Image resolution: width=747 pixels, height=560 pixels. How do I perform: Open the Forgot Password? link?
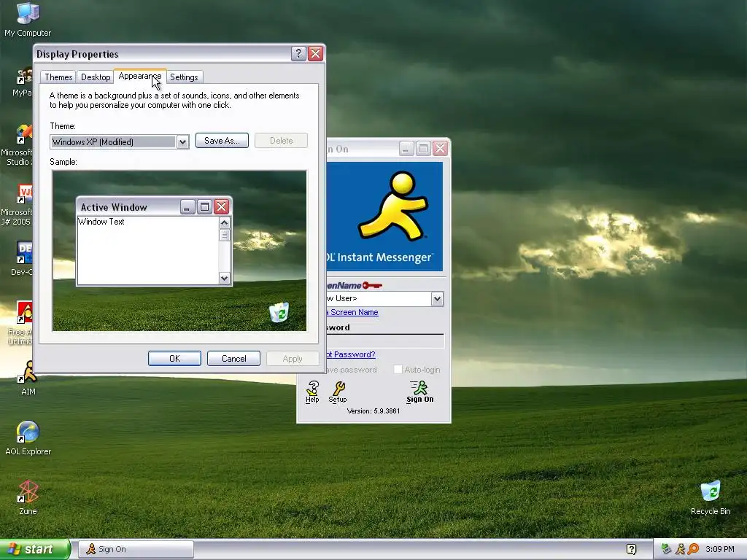[x=351, y=354]
